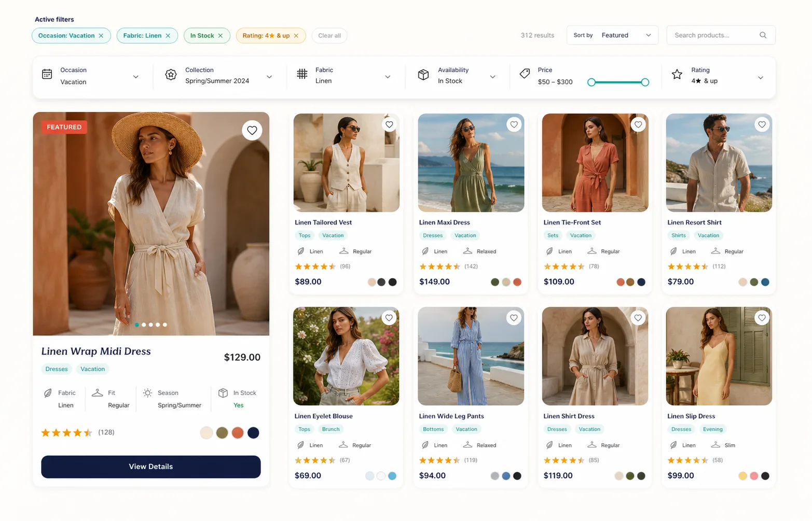
Task: Expand the Rating filter options
Action: pos(761,78)
